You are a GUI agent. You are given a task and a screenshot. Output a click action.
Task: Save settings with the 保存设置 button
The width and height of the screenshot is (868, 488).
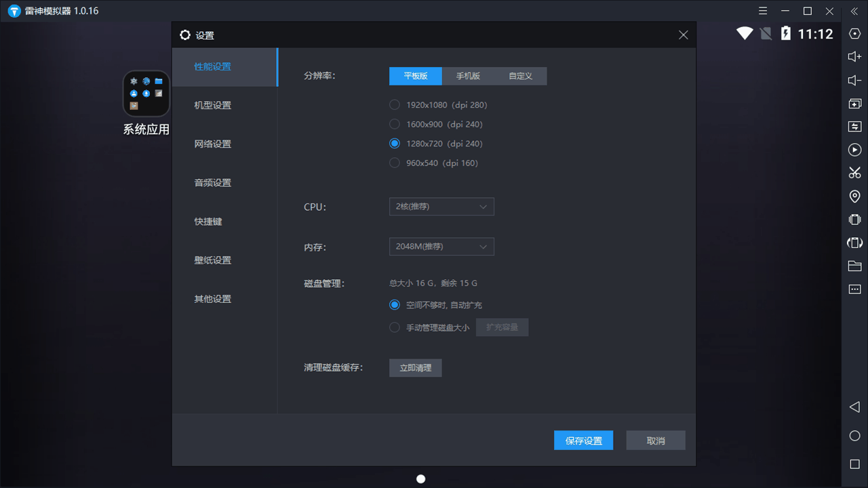pyautogui.click(x=583, y=440)
